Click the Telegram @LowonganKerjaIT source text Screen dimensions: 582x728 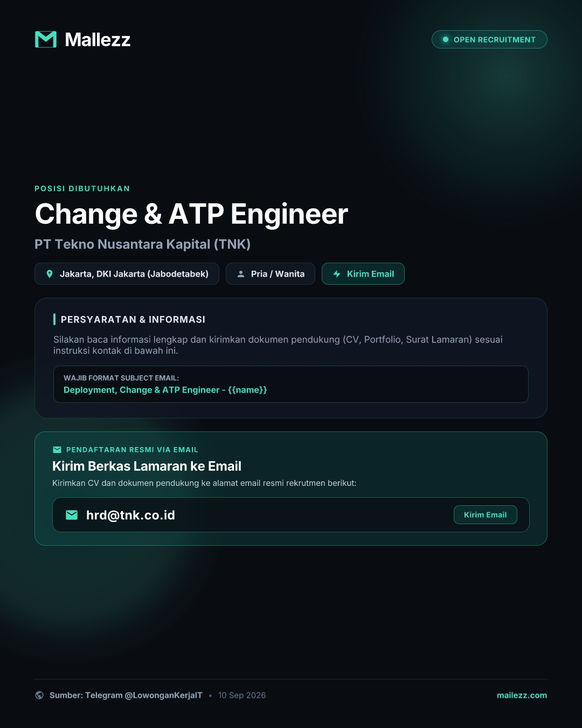click(144, 695)
